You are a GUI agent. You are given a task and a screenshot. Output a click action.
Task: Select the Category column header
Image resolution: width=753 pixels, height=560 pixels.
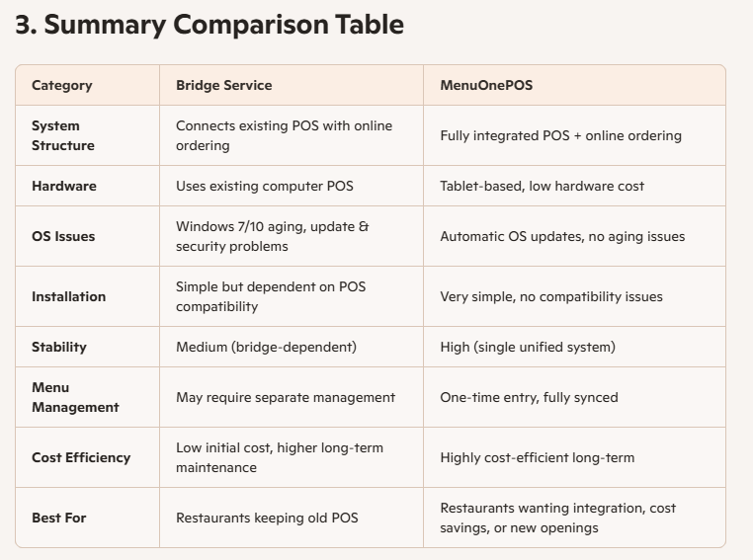[x=62, y=85]
